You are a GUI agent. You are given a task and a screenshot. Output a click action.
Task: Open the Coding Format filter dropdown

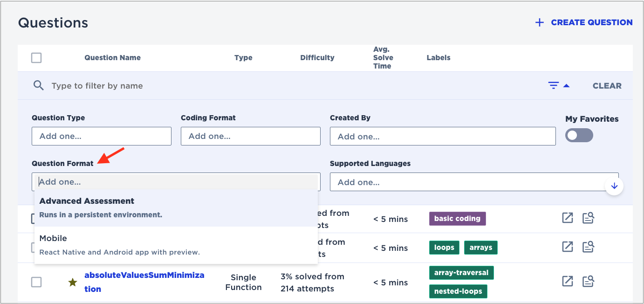coord(250,136)
